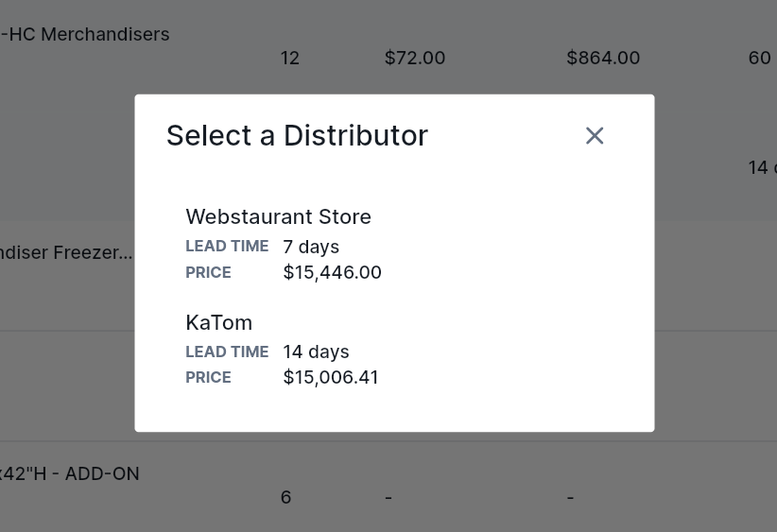Choose Webstaurant Store as distributor

pyautogui.click(x=278, y=217)
